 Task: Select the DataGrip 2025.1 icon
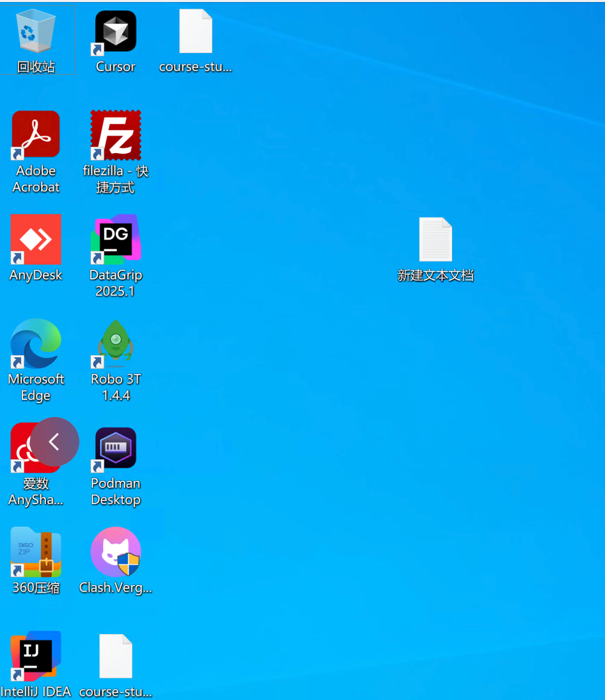[x=115, y=240]
